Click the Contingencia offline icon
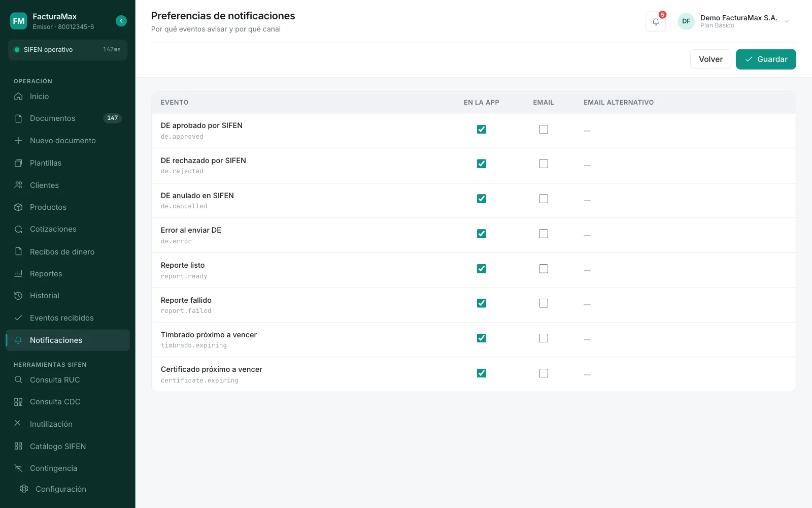Screen dimensions: 812x508 click(18, 468)
